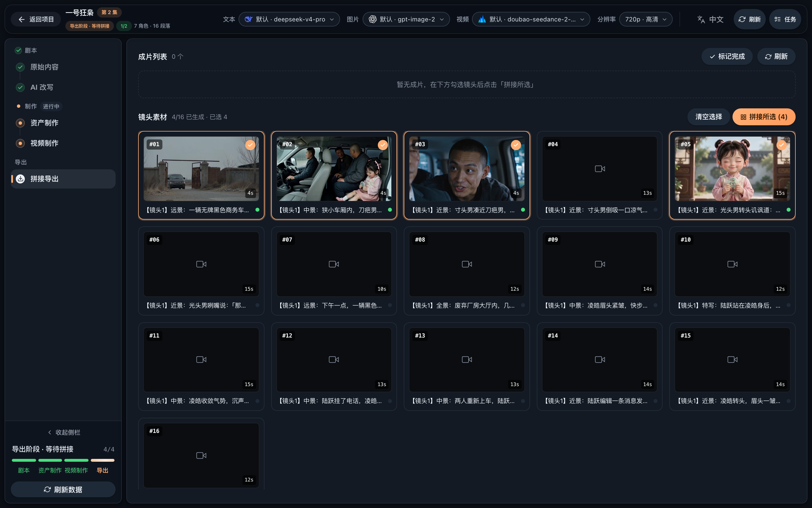The width and height of the screenshot is (812, 508).
Task: Click the OpenAI logo in the image model selector
Action: (x=372, y=19)
